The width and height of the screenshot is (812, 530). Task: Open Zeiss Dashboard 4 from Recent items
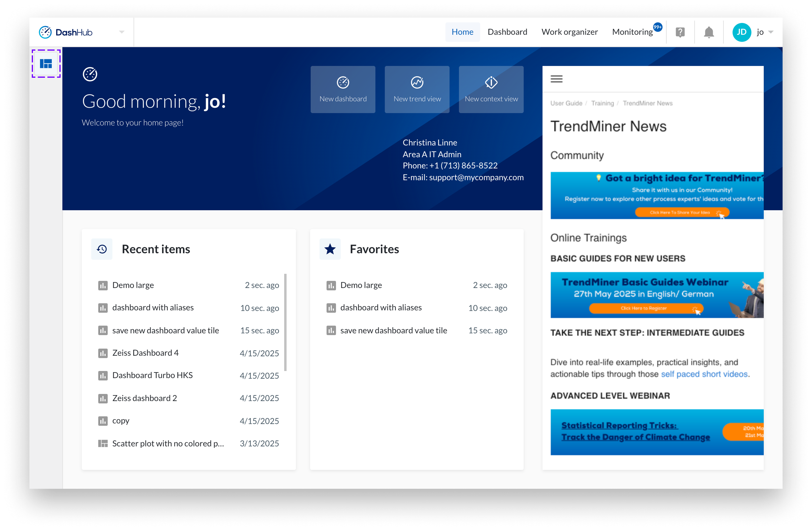tap(145, 353)
